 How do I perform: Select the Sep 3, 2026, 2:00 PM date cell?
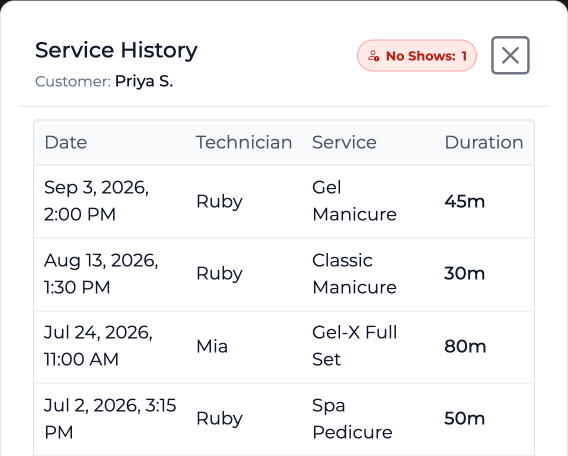point(96,201)
